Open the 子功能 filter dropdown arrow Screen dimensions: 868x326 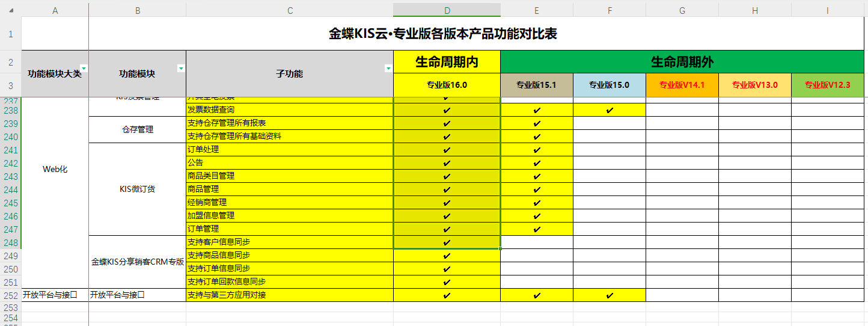click(x=388, y=69)
